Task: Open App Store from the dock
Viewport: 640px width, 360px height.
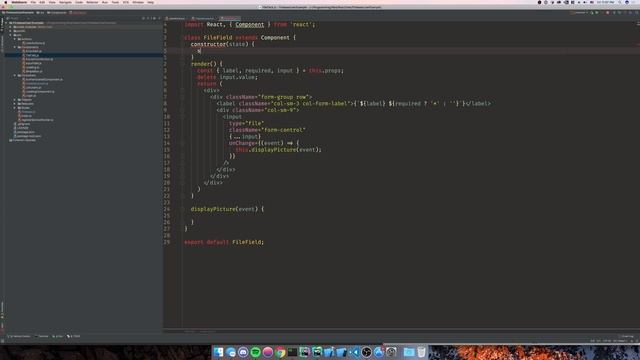Action: pos(379,352)
